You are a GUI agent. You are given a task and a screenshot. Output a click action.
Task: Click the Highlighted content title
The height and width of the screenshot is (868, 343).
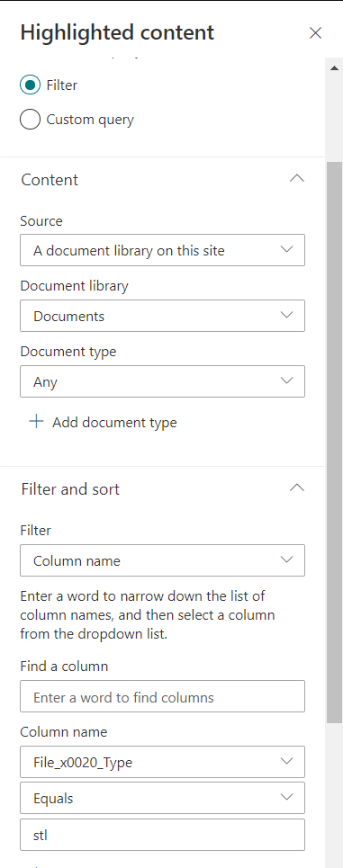coord(117,32)
